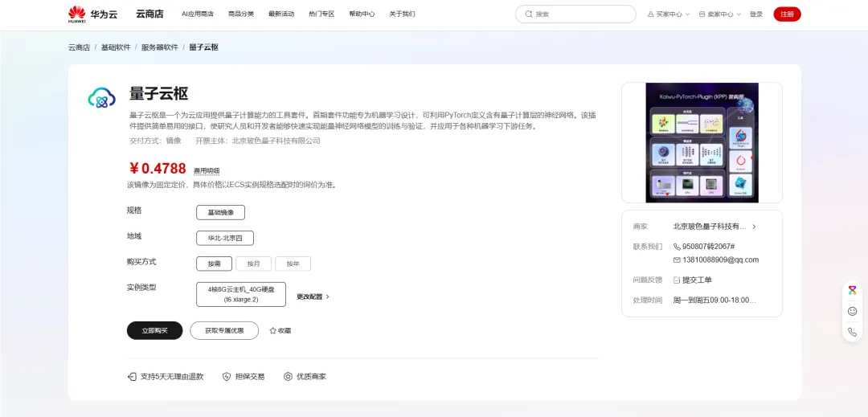Click the search magnifier icon
Screen dimensions: 868x417
(x=528, y=14)
